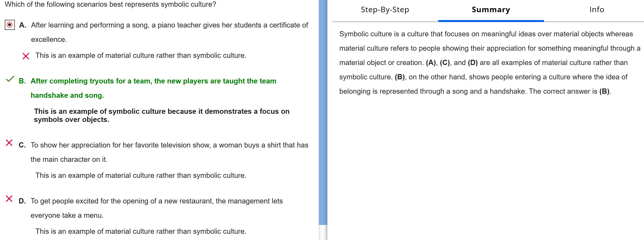Click the red X beside answer D

click(x=9, y=199)
